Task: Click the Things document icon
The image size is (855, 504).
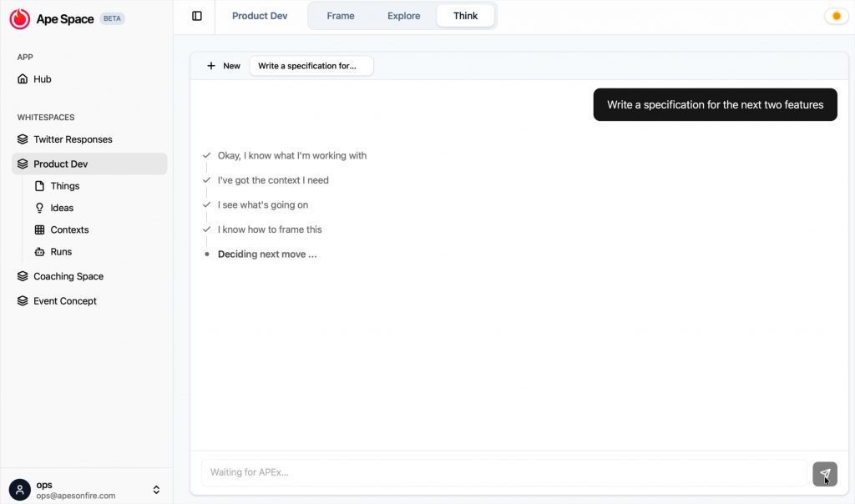Action: point(39,186)
